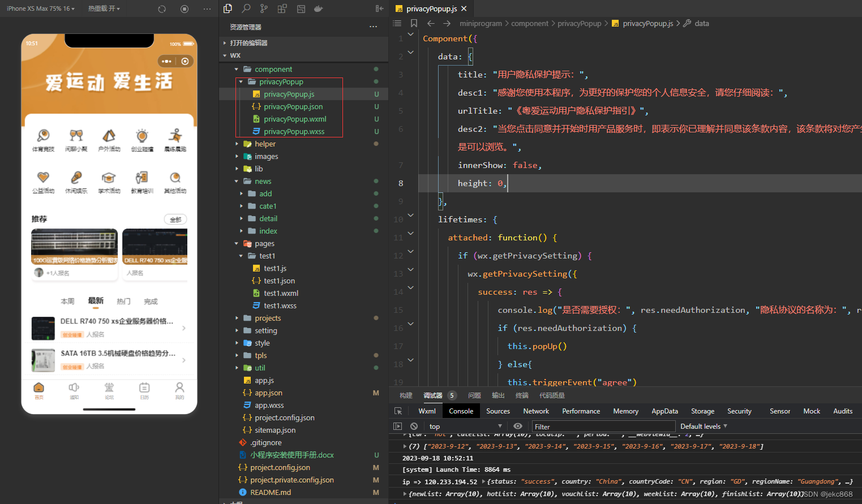
Task: Switch to the 终端 terminal tab
Action: click(x=522, y=395)
